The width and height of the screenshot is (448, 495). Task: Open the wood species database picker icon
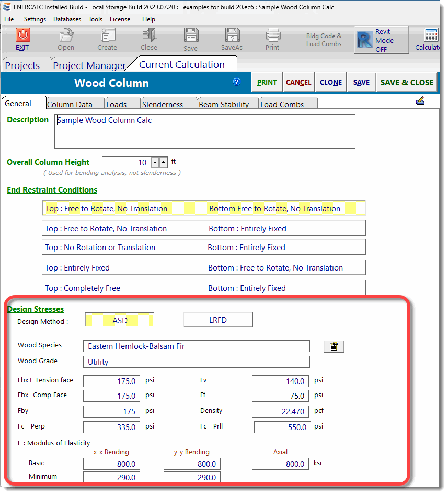coord(334,346)
